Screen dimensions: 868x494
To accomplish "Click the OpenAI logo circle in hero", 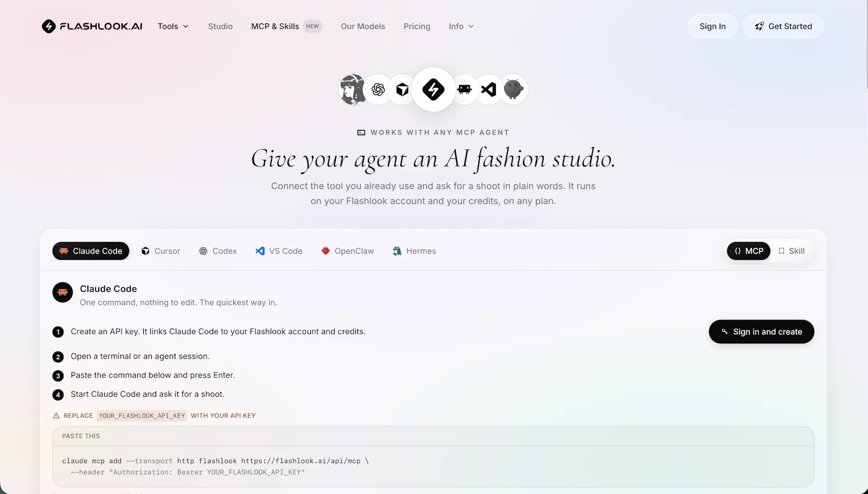I will [378, 89].
